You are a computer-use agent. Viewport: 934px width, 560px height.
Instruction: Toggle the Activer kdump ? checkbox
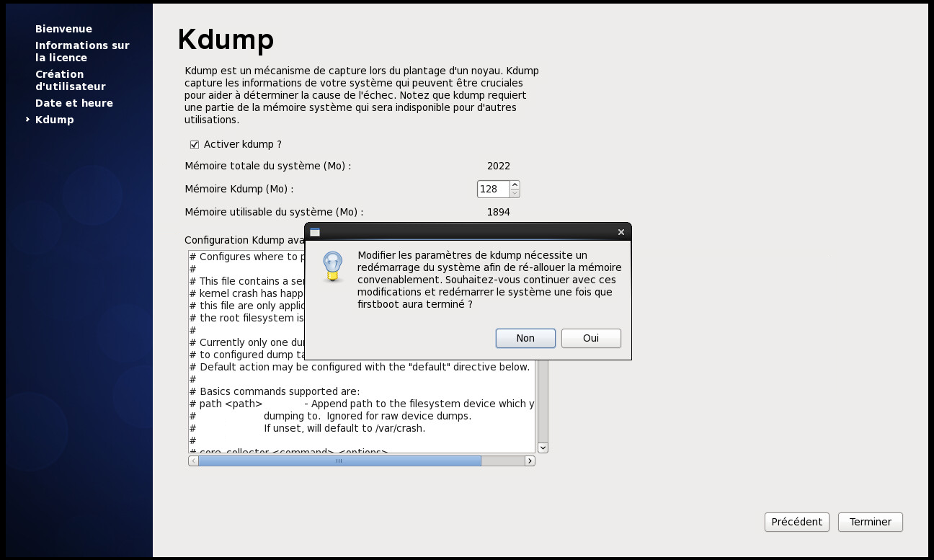(195, 145)
